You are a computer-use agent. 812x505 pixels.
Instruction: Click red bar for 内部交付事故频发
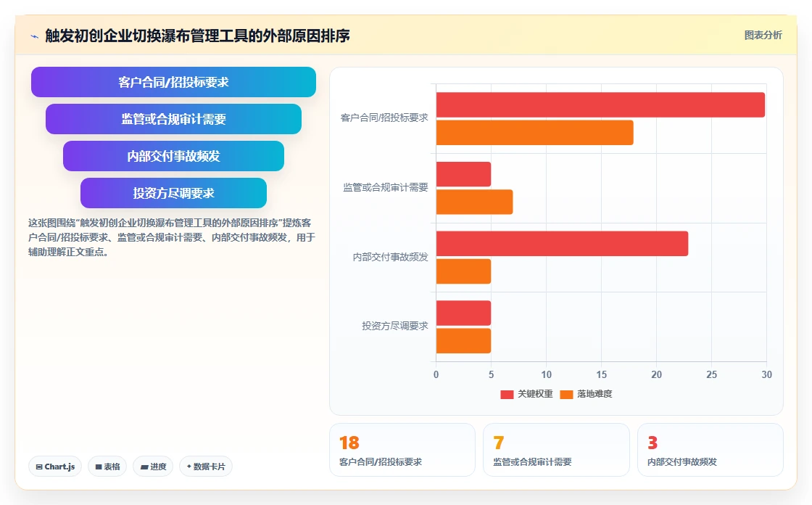[562, 244]
